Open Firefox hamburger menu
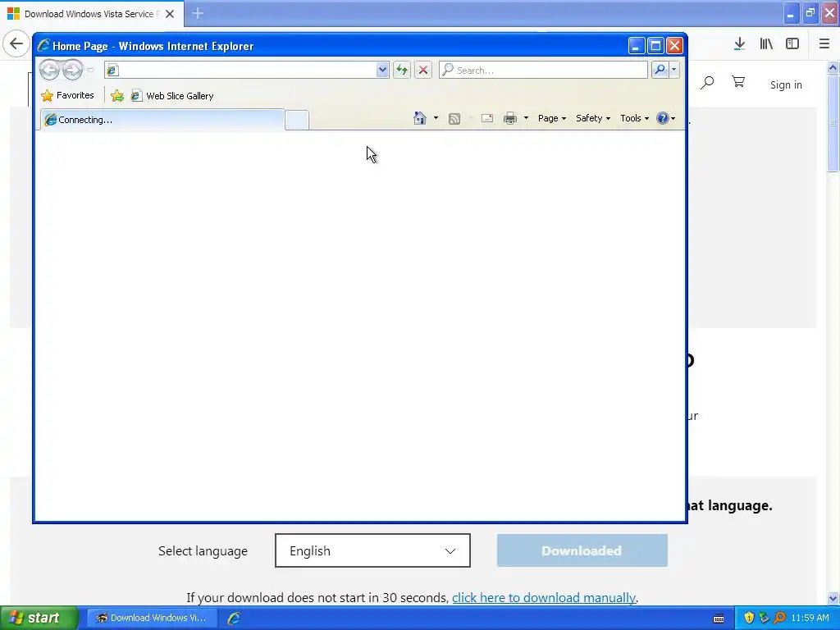This screenshot has width=840, height=630. (x=824, y=44)
